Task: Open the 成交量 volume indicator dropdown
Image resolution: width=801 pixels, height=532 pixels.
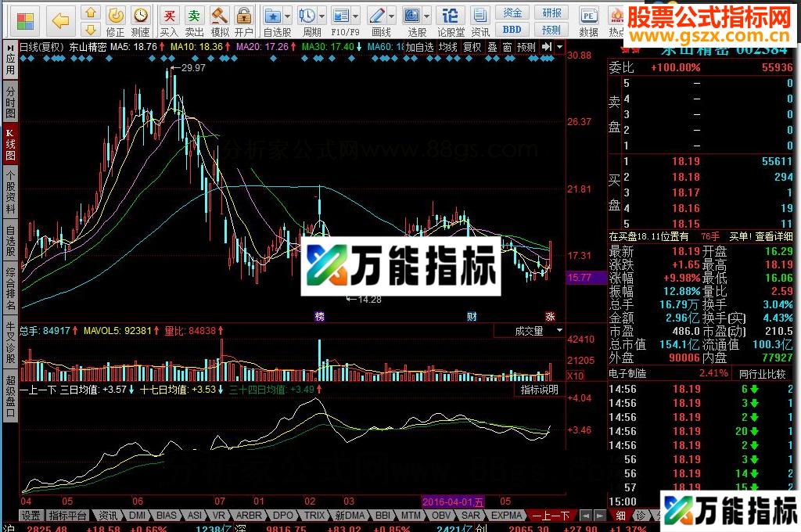Action: pos(559,330)
